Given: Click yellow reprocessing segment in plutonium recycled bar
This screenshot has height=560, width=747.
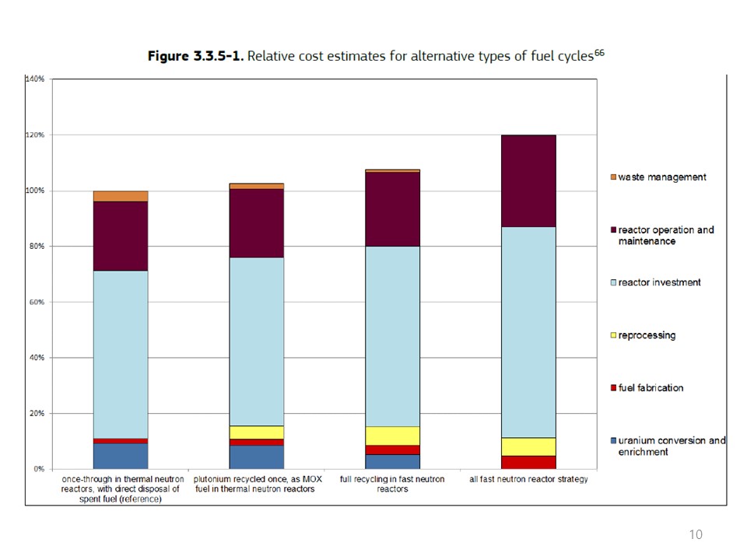Looking at the screenshot, I should pyautogui.click(x=256, y=432).
